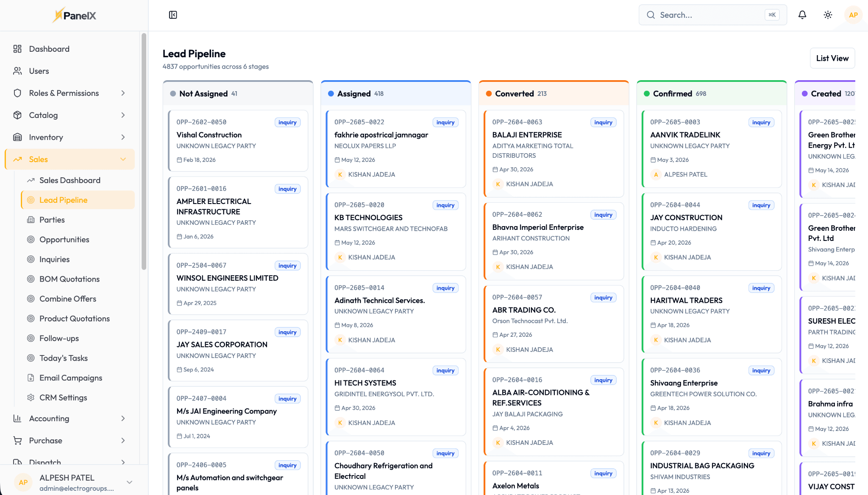Viewport: 868px width, 495px height.
Task: Open the Parties menu item
Action: pos(78,220)
